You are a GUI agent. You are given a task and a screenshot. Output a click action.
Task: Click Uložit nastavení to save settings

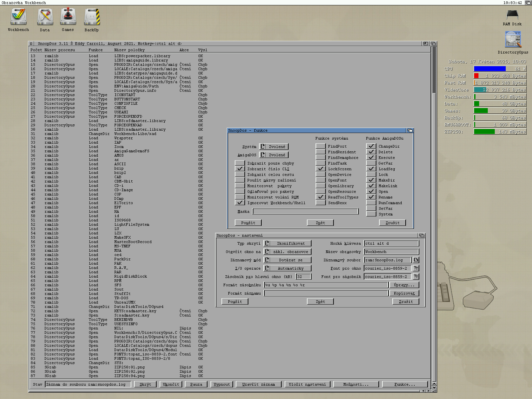[x=307, y=384]
